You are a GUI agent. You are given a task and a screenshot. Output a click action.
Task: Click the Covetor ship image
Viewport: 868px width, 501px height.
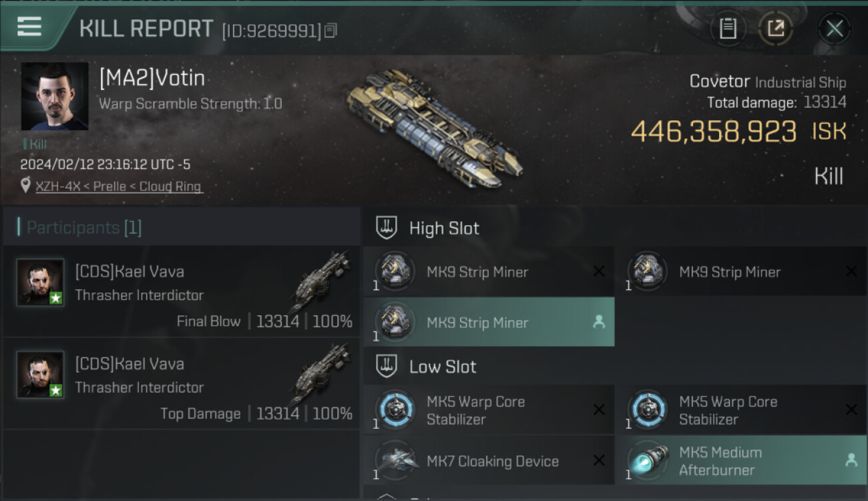(434, 127)
